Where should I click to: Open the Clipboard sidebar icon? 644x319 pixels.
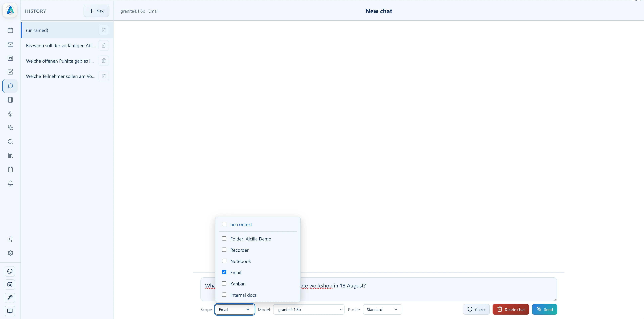point(10,170)
